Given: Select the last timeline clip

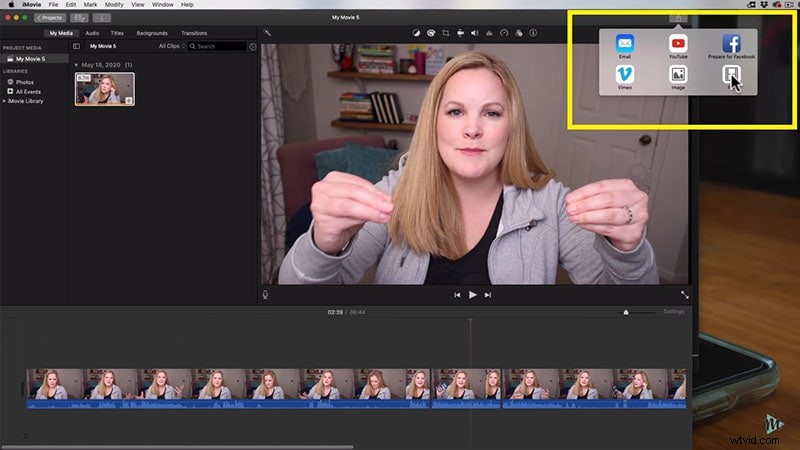Looking at the screenshot, I should pyautogui.click(x=594, y=388).
